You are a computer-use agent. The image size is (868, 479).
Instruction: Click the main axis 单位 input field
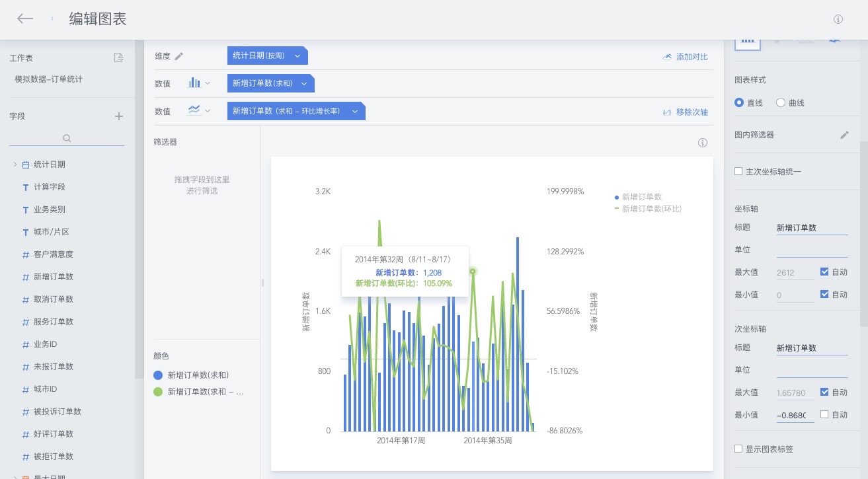pos(812,250)
